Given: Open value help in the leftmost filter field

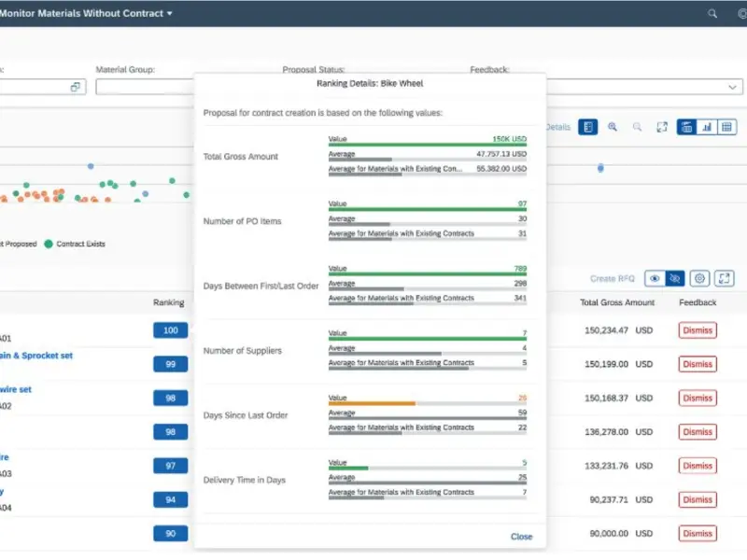Looking at the screenshot, I should click(76, 87).
